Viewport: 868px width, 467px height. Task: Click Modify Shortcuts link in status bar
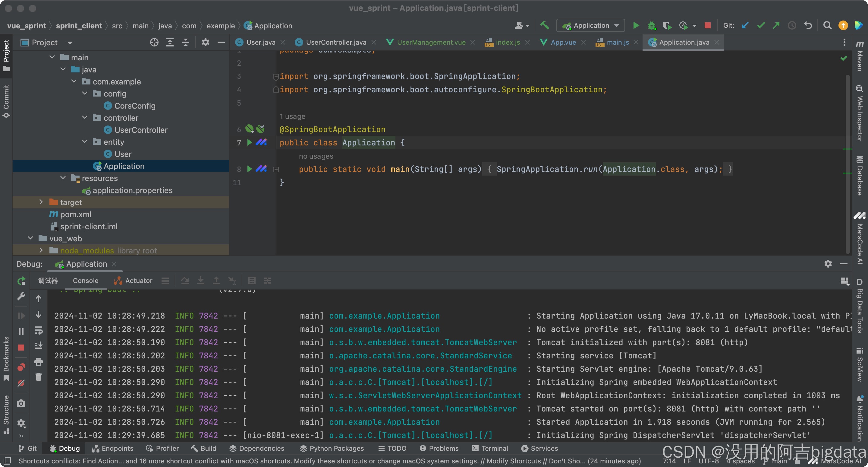514,461
